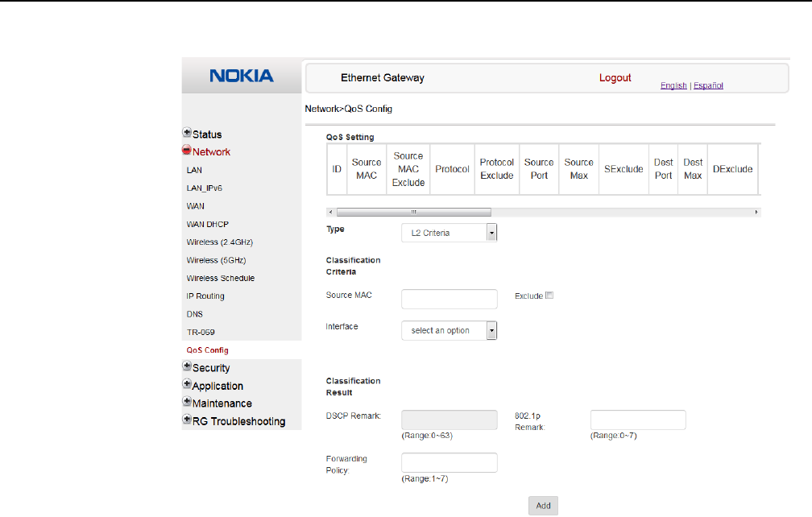Switch language to Español
The width and height of the screenshot is (812, 517).
coord(709,85)
